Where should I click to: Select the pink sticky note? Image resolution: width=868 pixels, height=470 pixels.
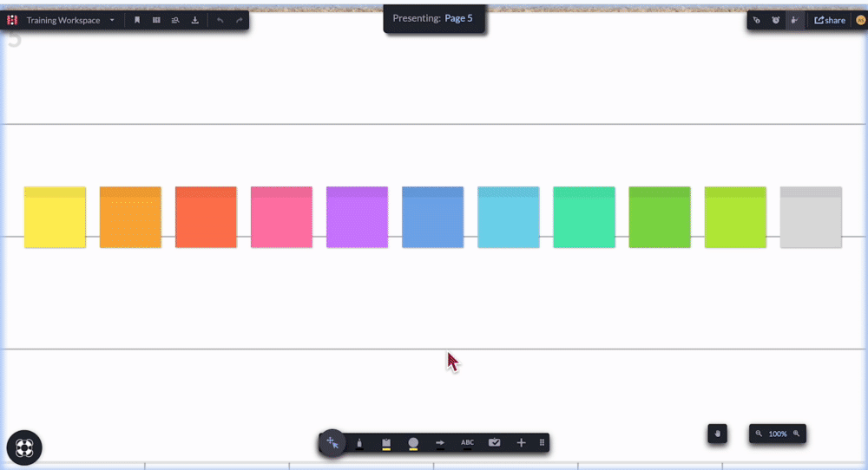pyautogui.click(x=282, y=218)
